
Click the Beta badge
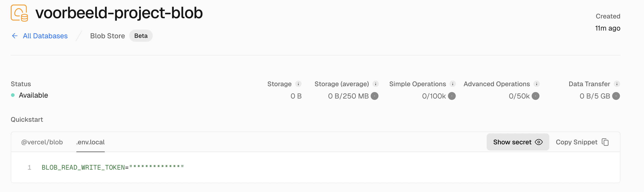(141, 36)
